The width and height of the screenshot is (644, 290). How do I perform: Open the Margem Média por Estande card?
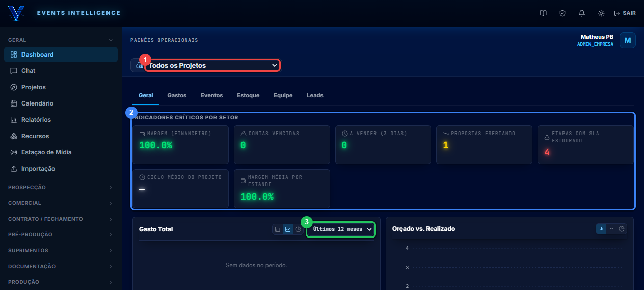282,189
